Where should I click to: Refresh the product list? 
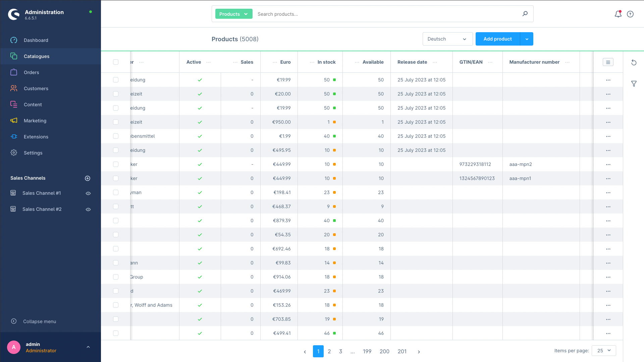(x=634, y=62)
